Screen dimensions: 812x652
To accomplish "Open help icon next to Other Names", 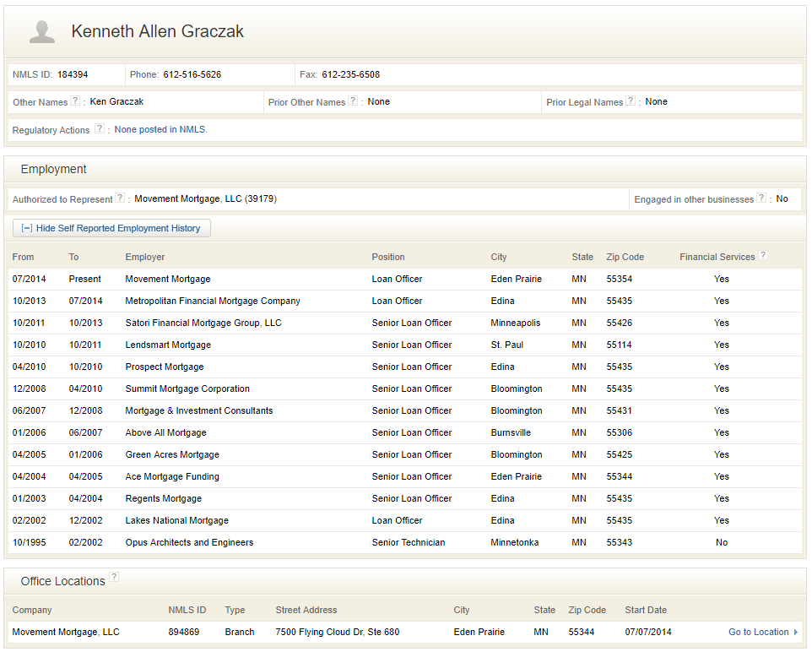I will click(75, 101).
